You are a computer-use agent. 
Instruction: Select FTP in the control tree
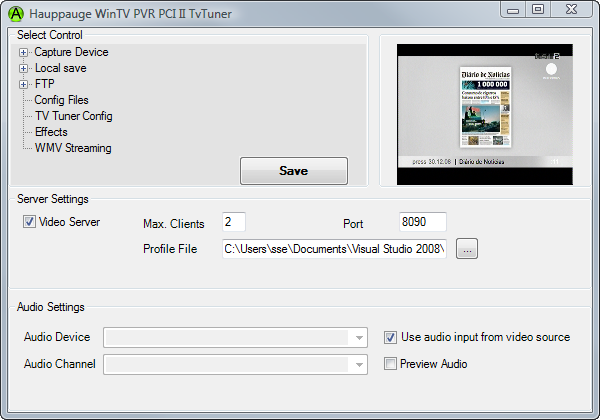44,84
